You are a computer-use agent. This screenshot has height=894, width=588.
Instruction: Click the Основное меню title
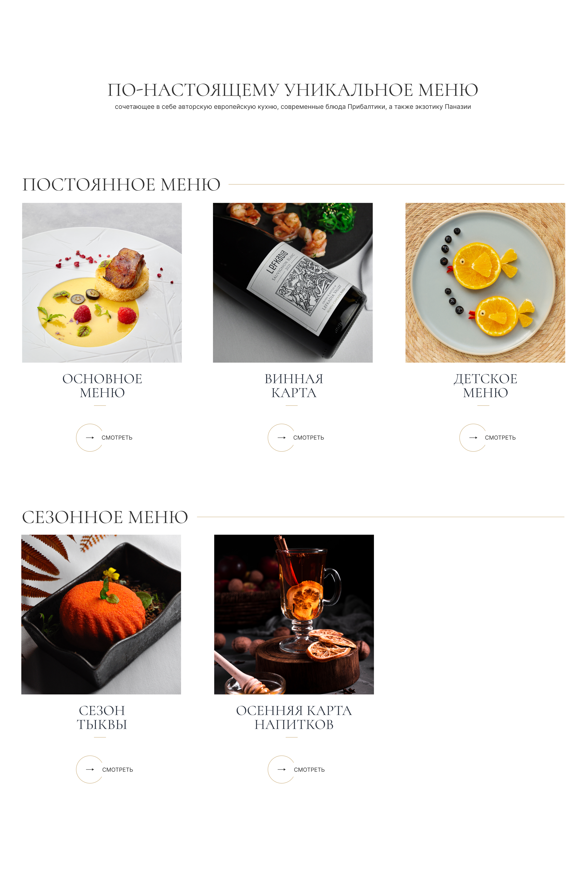102,385
